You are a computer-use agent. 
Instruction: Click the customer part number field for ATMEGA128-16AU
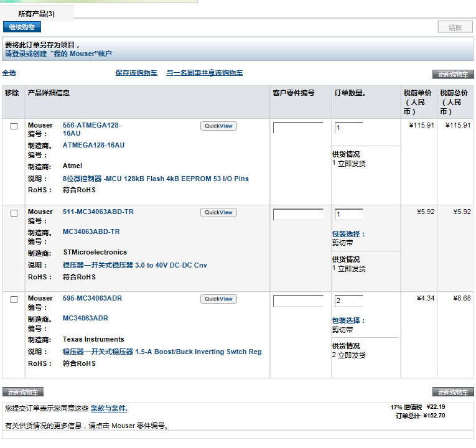[298, 128]
